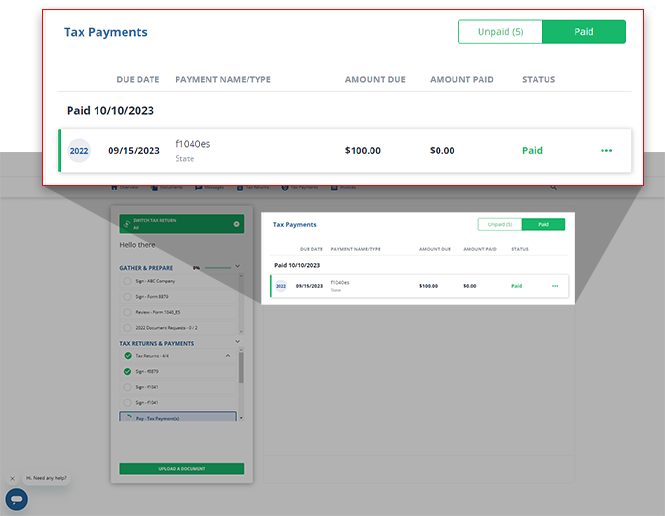665x516 pixels.
Task: Click the $0.00 amount paid in enlarged callout
Action: [442, 151]
